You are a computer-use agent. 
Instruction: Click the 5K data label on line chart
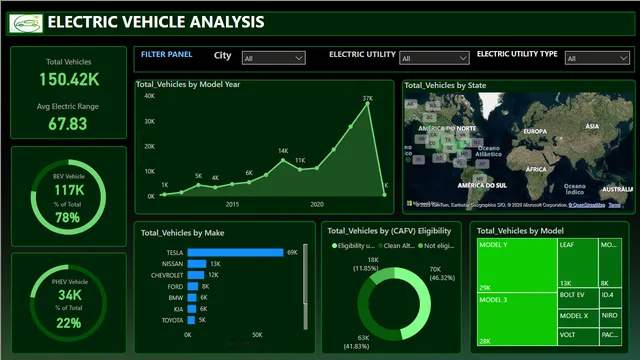point(198,176)
